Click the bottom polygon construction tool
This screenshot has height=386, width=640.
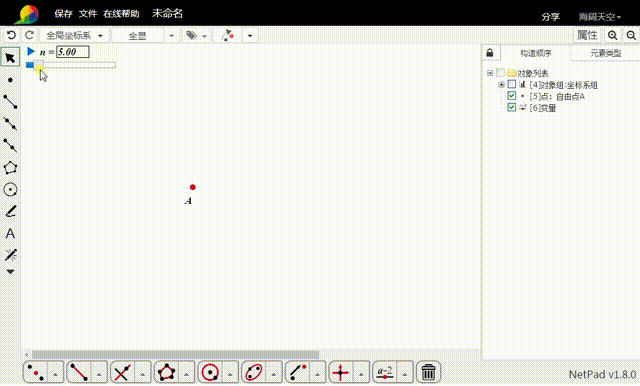(x=167, y=372)
